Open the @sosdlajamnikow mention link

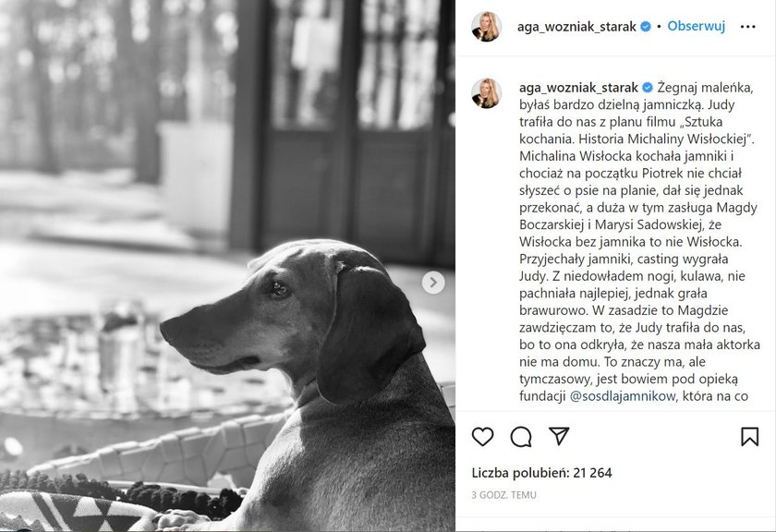(623, 396)
